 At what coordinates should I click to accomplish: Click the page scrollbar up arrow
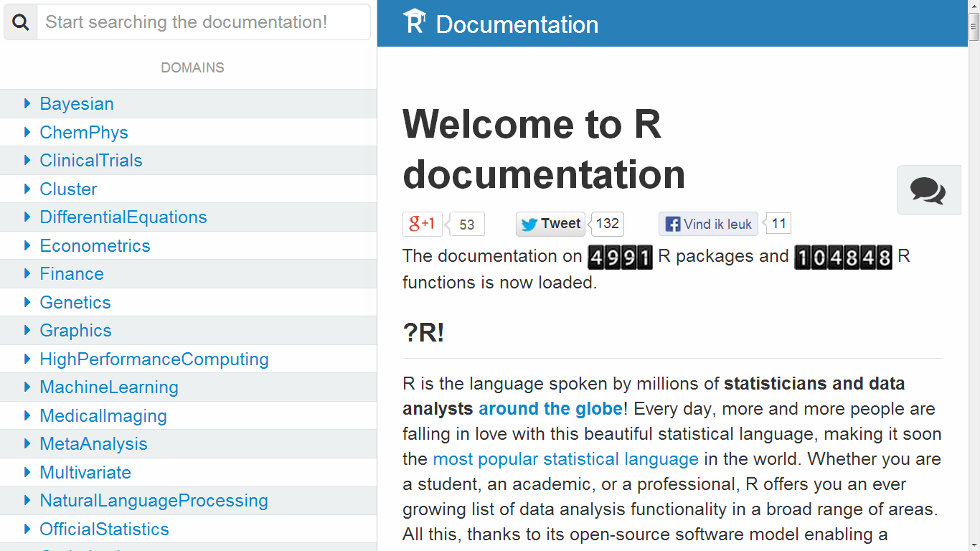[x=974, y=7]
